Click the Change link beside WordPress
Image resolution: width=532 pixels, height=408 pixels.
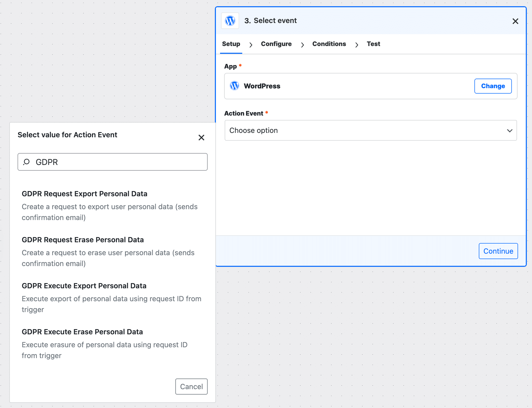(x=493, y=86)
